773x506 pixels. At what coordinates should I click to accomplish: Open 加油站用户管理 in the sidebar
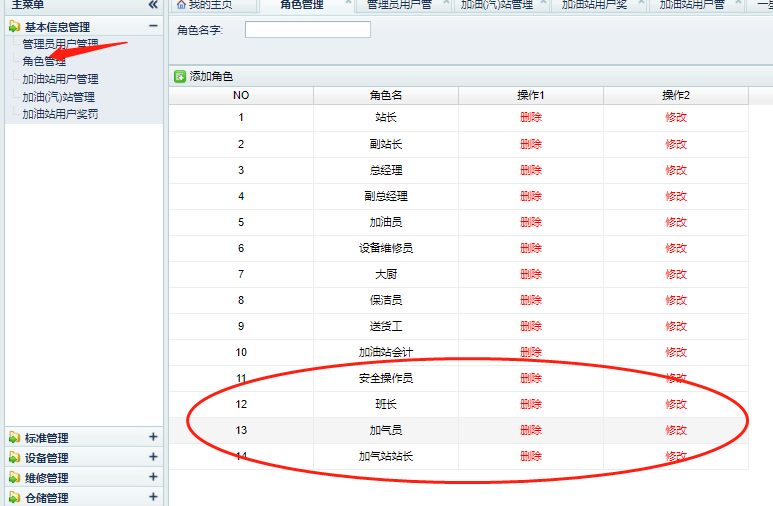click(60, 79)
